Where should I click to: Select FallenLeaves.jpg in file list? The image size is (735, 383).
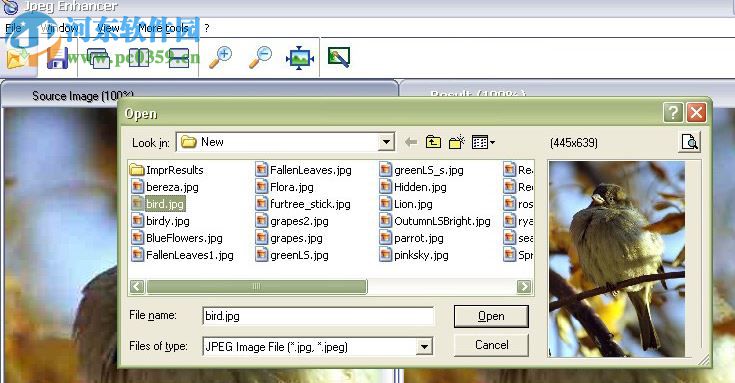304,170
